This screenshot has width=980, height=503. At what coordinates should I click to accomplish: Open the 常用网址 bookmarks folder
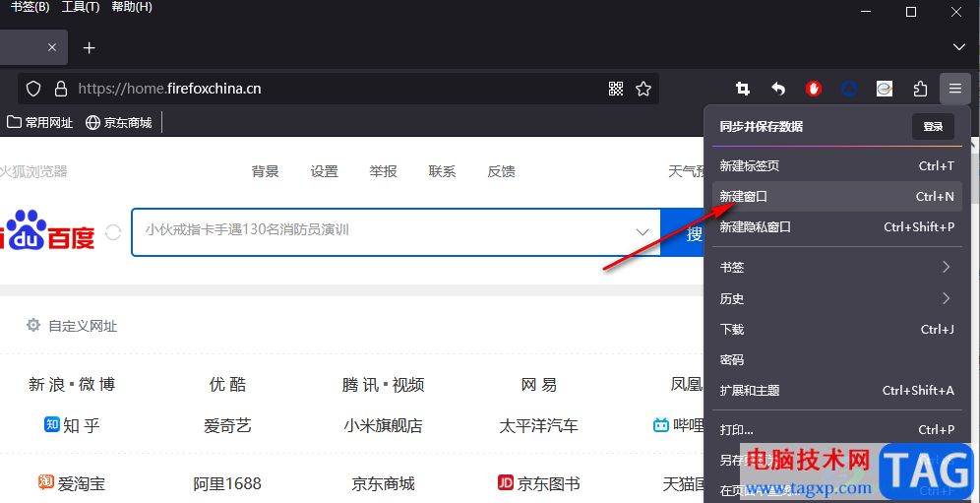pyautogui.click(x=39, y=123)
